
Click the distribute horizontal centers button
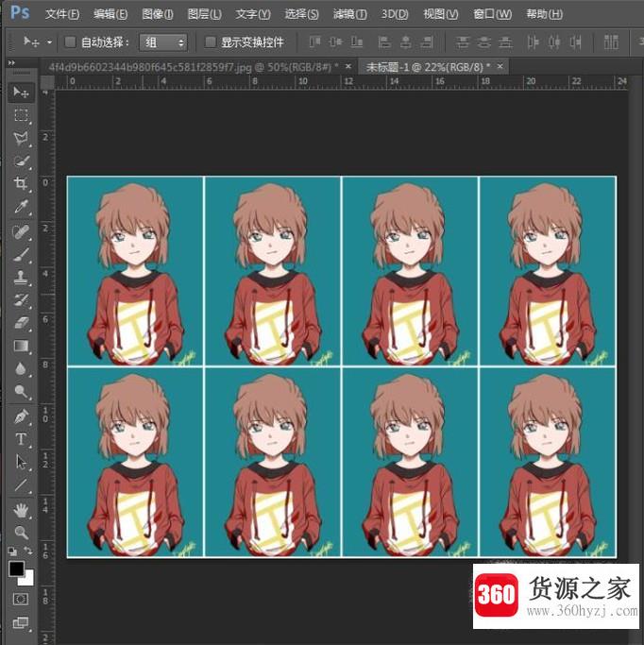tap(554, 42)
